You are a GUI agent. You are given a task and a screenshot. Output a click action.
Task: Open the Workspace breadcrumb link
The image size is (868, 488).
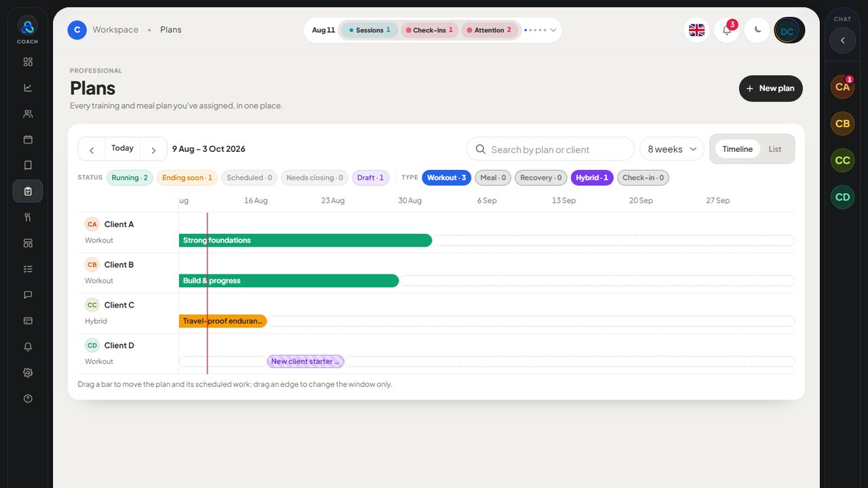tap(115, 30)
